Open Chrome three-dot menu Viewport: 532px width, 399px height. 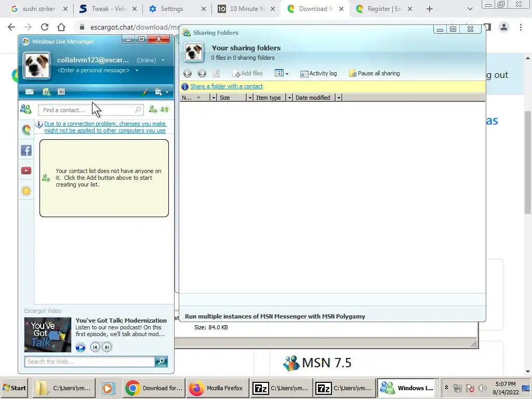(521, 27)
